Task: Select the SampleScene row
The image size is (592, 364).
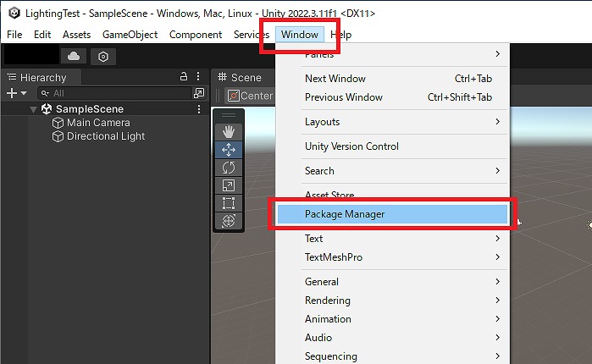Action: (105, 109)
